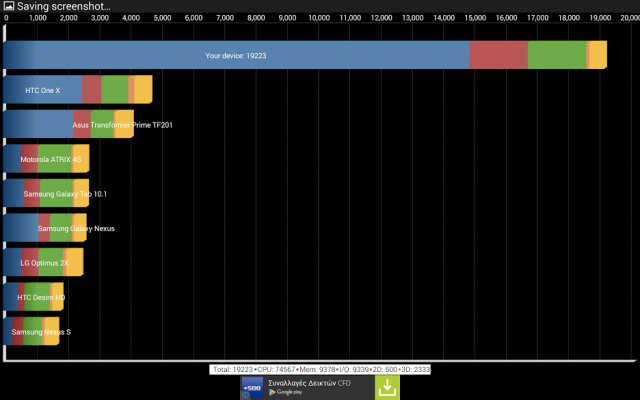Tap the '18,000' axis label
Viewport: 640px width, 400px height.
coord(569,18)
